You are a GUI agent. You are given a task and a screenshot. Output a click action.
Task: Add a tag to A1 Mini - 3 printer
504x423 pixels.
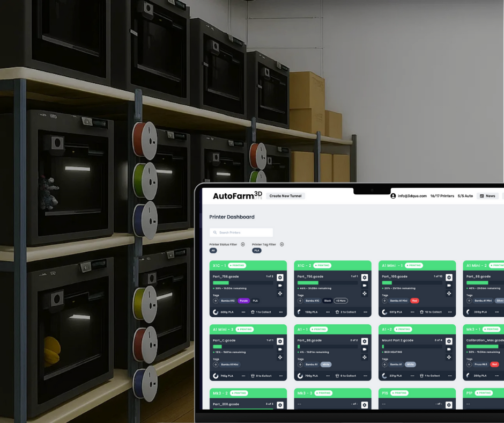tap(216, 364)
